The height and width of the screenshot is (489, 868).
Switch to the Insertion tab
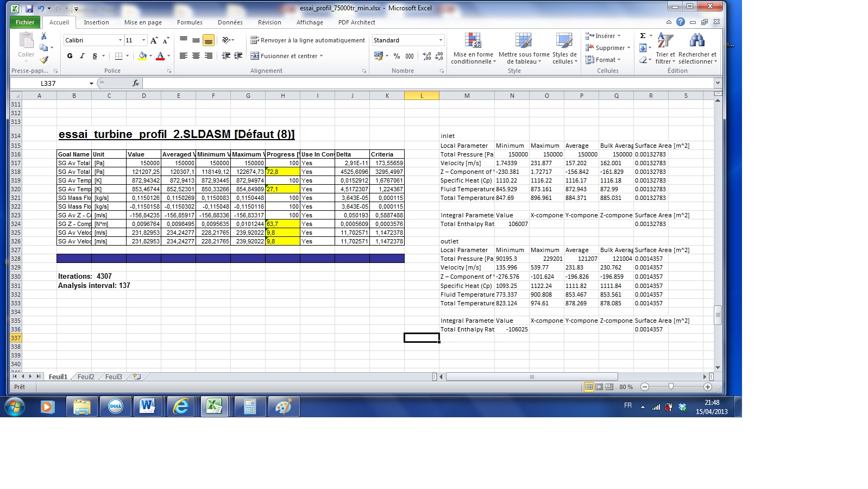96,22
